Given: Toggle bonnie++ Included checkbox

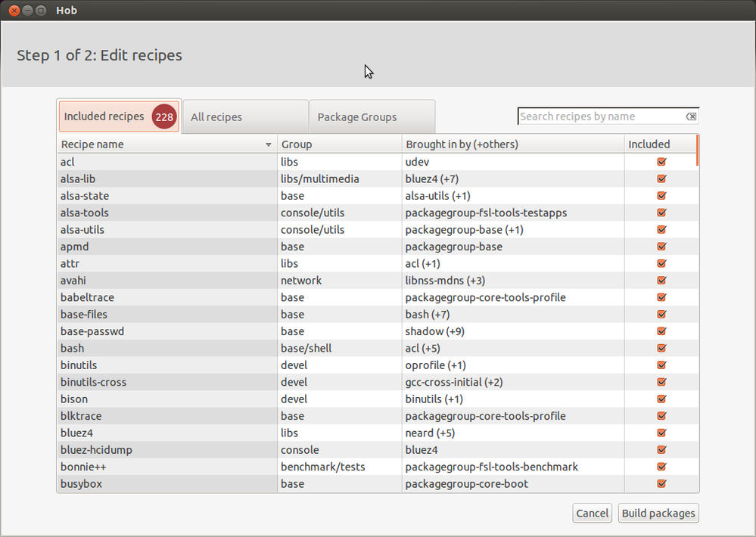Looking at the screenshot, I should point(661,466).
